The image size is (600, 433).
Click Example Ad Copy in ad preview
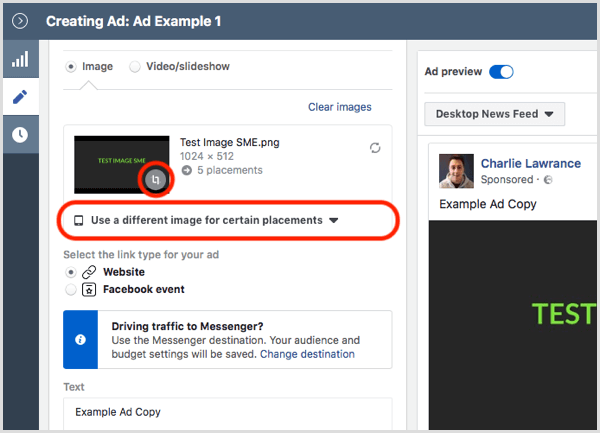tap(488, 204)
